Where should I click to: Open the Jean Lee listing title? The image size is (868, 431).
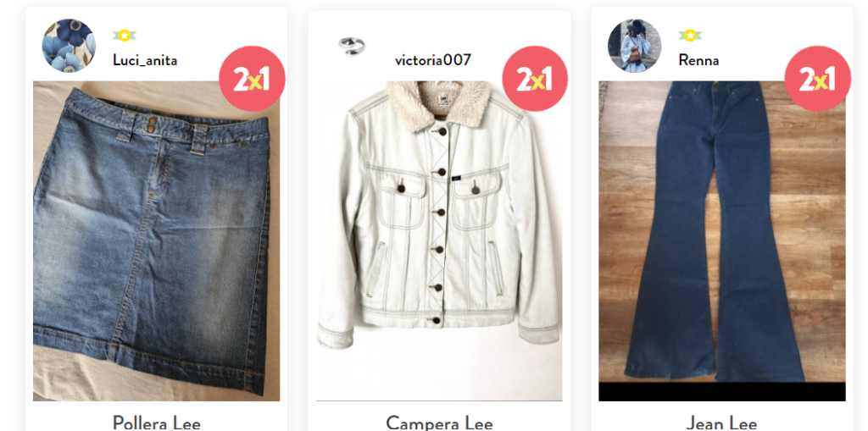tap(721, 423)
